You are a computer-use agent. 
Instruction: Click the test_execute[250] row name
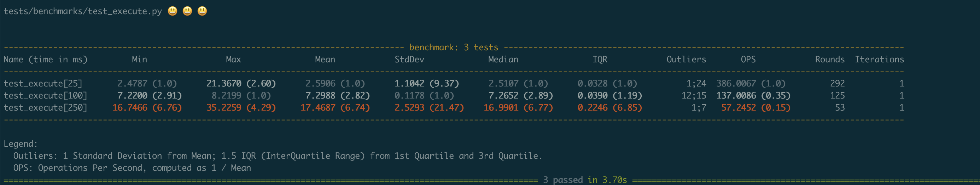tap(46, 108)
